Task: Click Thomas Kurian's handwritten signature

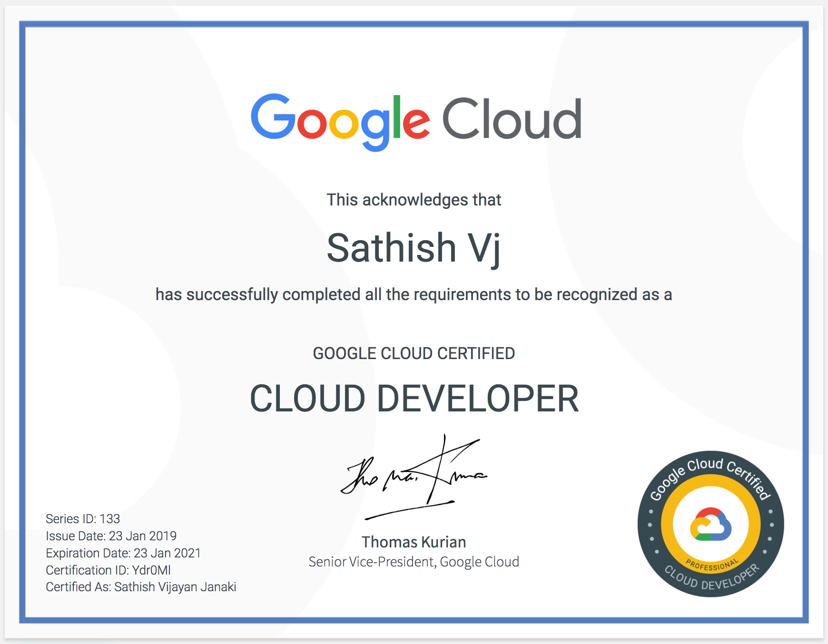Action: coord(414,476)
